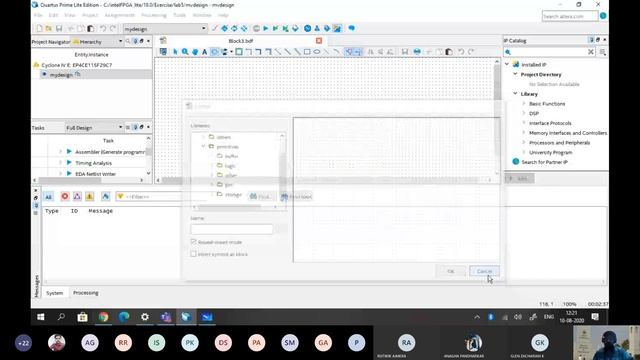Open the Hierarchy dropdown in Project Navigator
The height and width of the screenshot is (360, 640).
point(120,41)
